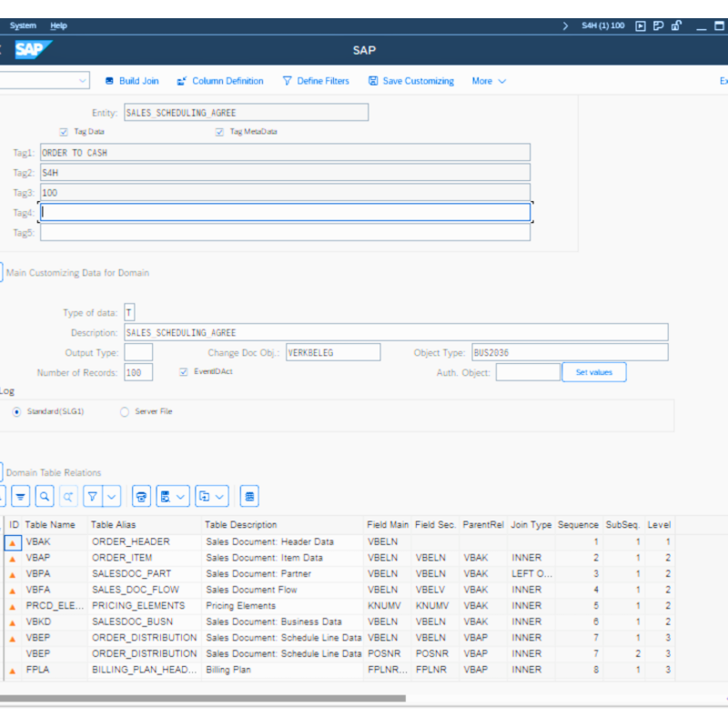The width and height of the screenshot is (728, 728).
Task: Click inside the empty Tag4 input field
Action: [x=282, y=211]
